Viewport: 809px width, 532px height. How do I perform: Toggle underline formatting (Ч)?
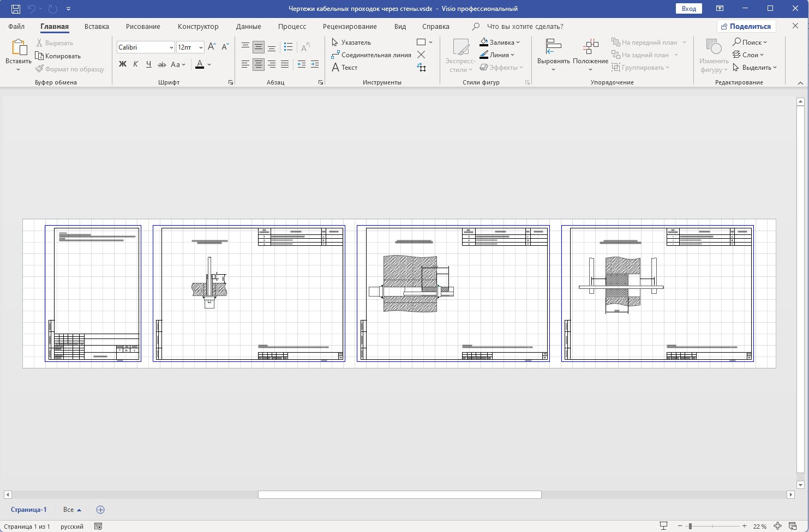149,64
